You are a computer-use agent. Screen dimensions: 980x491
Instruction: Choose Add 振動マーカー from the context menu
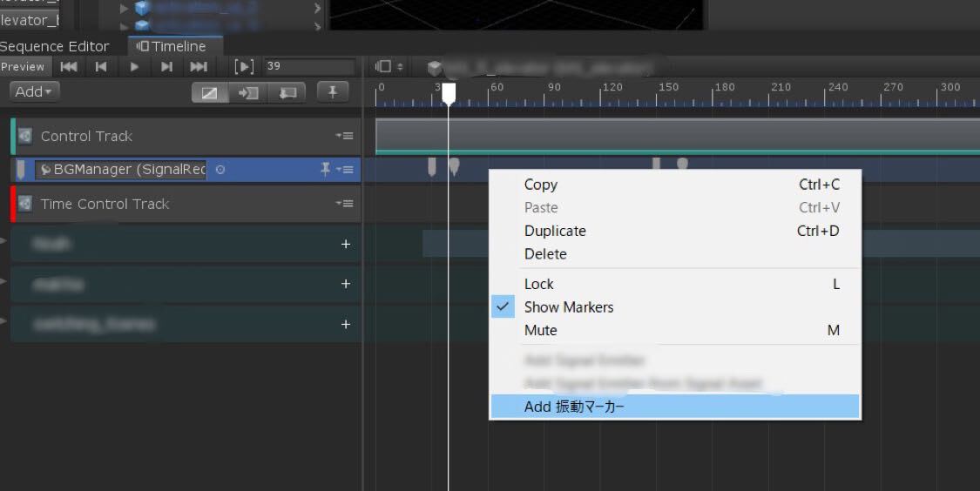point(675,406)
